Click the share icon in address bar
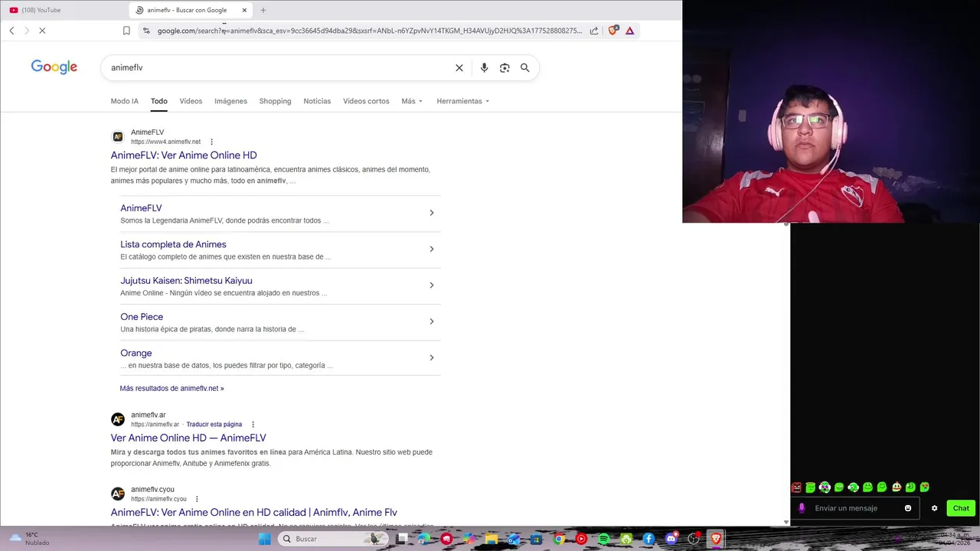This screenshot has height=551, width=980. (594, 31)
